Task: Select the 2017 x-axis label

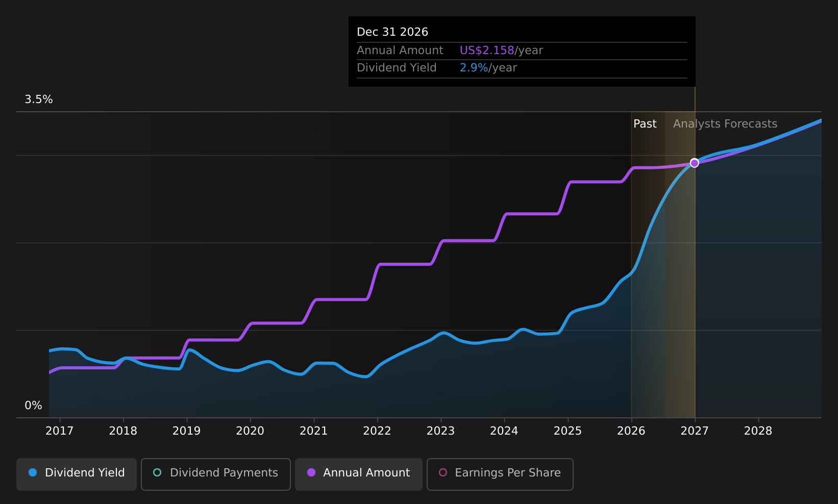Action: coord(60,431)
